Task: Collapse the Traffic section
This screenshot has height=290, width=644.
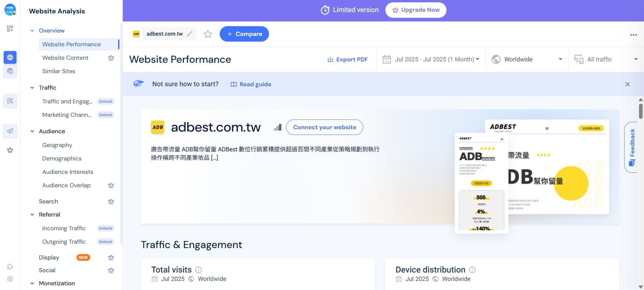Action: point(32,88)
